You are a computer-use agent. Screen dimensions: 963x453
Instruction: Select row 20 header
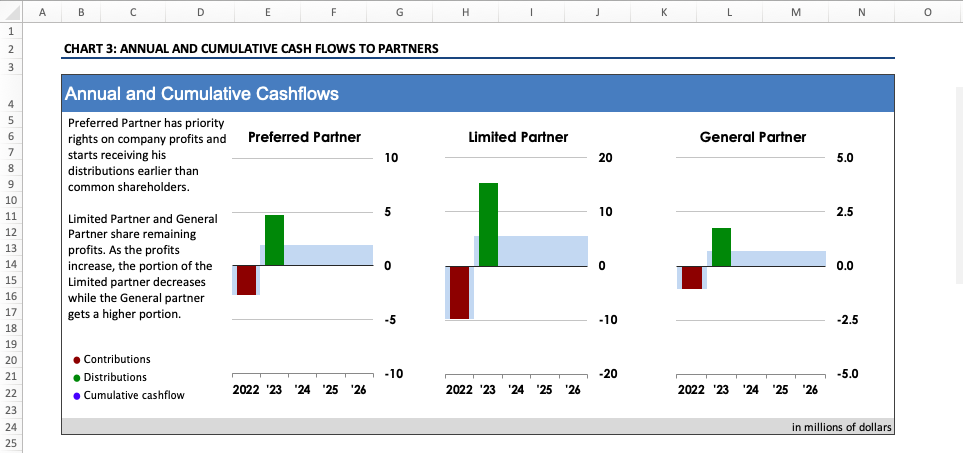pos(11,361)
